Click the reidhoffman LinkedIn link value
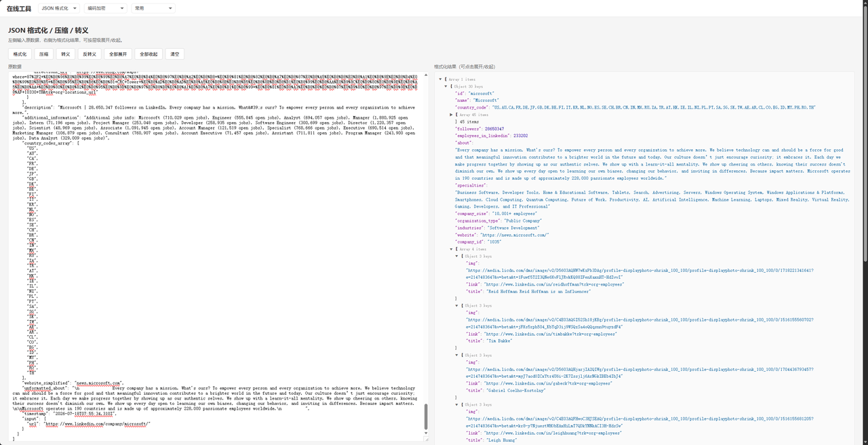Screen dimensions: 868x445 click(x=555, y=284)
